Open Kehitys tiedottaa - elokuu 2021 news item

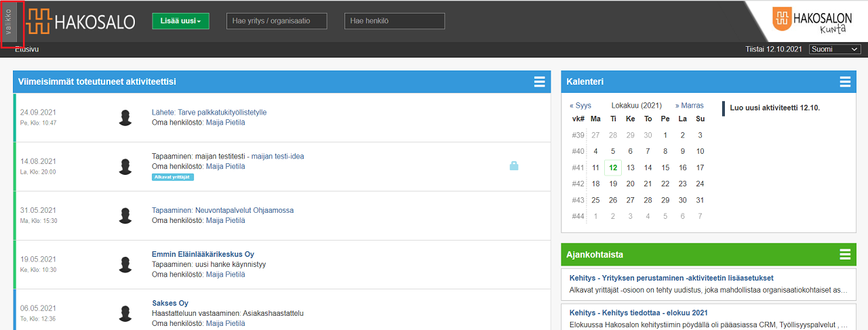[639, 312]
